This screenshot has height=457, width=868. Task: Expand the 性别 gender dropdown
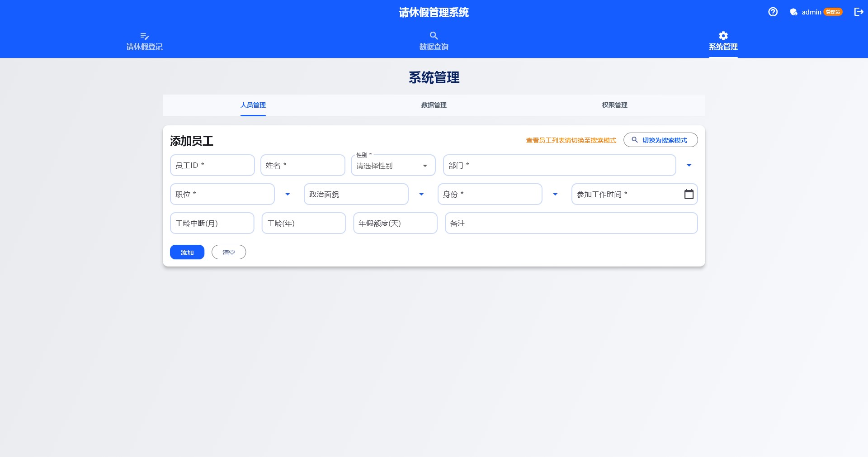[x=425, y=165]
